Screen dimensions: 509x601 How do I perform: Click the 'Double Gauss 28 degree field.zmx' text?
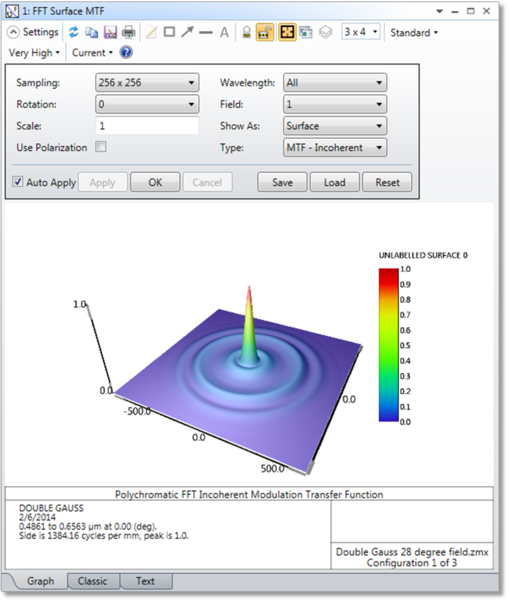point(412,552)
